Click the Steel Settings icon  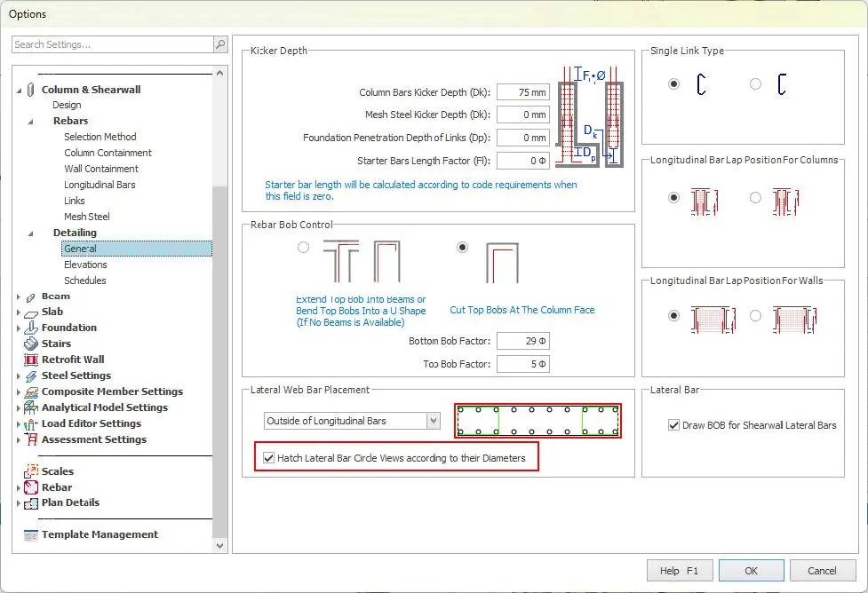(31, 376)
